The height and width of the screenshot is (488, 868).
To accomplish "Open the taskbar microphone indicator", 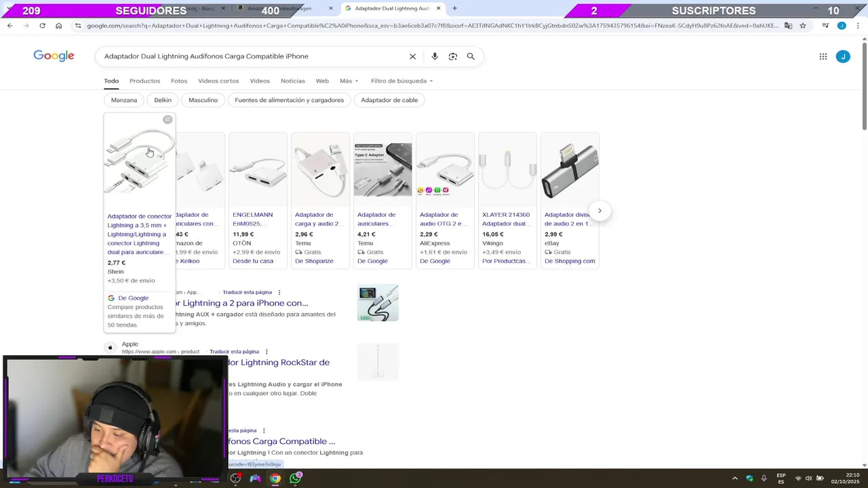I will pos(764,479).
